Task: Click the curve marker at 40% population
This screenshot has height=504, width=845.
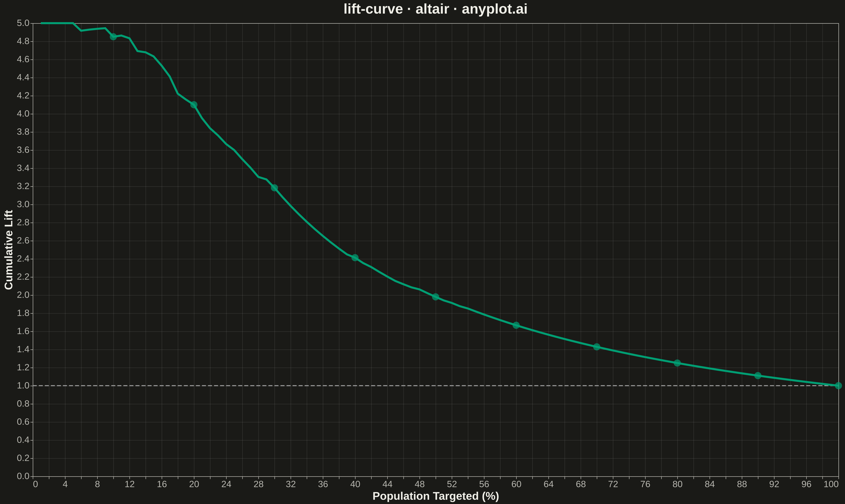Action: tap(355, 258)
